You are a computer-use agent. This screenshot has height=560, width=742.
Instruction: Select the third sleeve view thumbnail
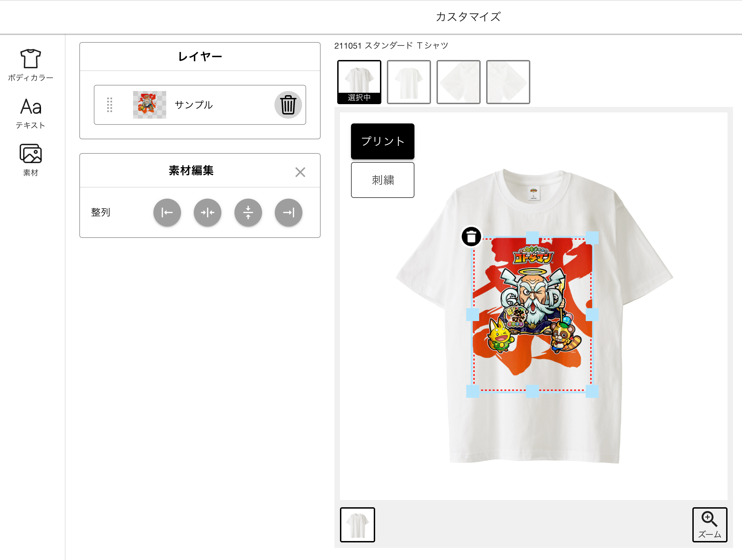click(459, 82)
